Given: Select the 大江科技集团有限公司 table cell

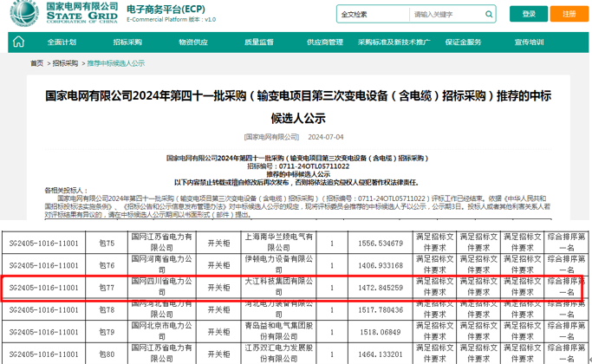Looking at the screenshot, I should pyautogui.click(x=266, y=287).
